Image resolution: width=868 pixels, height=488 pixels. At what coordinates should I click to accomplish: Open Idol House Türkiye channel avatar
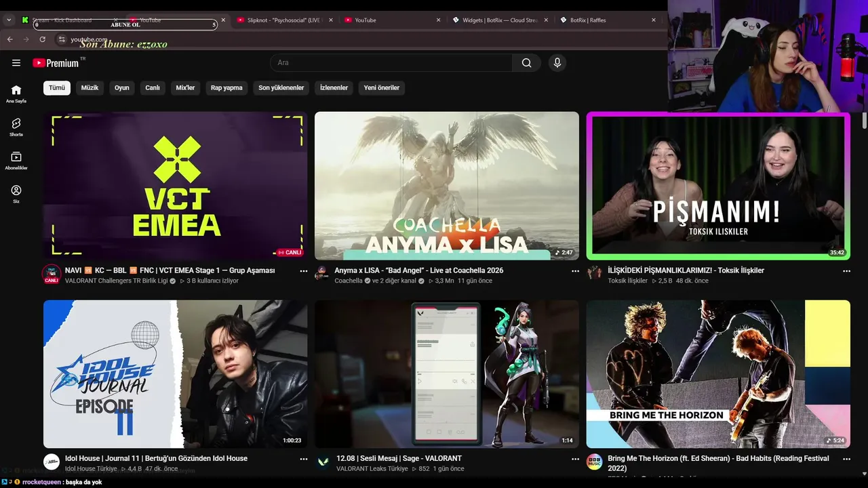coord(52,462)
